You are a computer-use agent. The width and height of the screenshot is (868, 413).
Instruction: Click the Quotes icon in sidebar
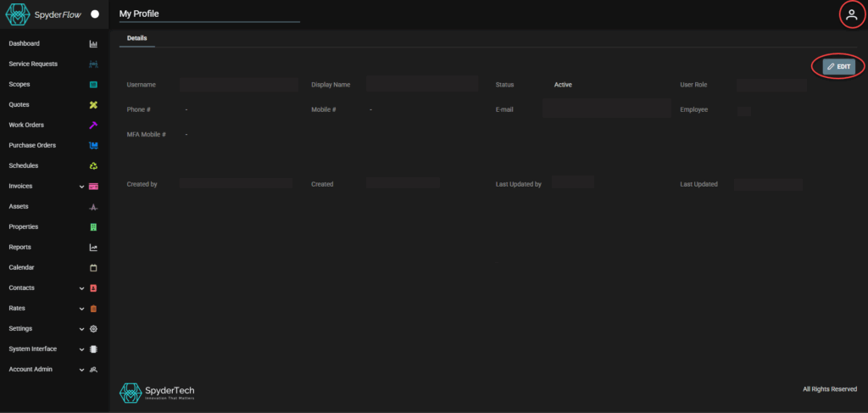point(93,105)
